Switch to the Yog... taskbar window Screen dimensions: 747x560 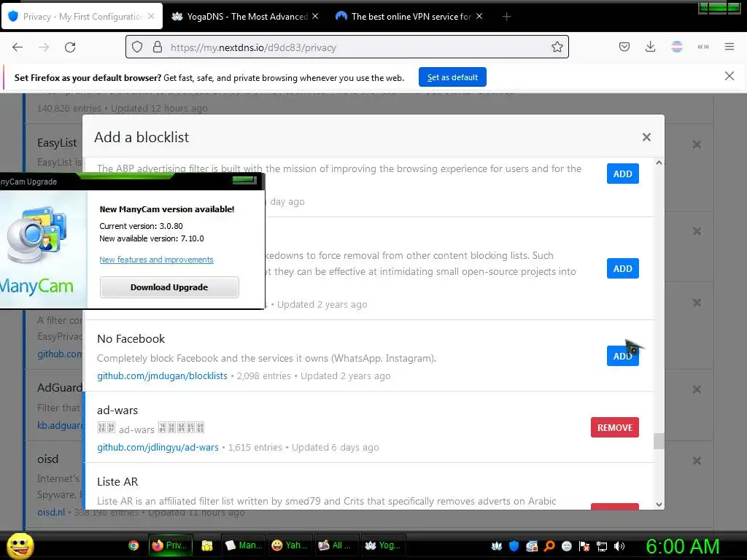tap(382, 545)
